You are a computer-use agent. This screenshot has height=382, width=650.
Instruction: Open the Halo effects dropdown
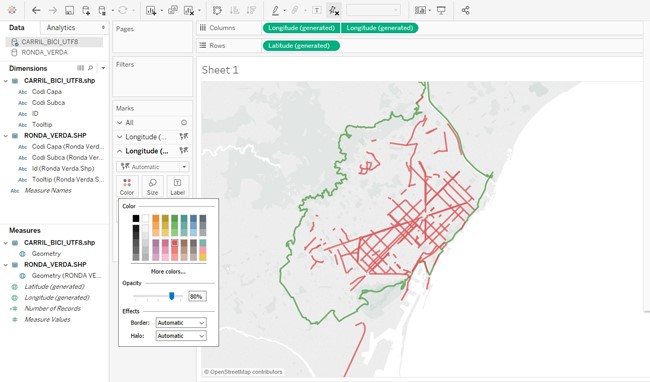tap(181, 336)
